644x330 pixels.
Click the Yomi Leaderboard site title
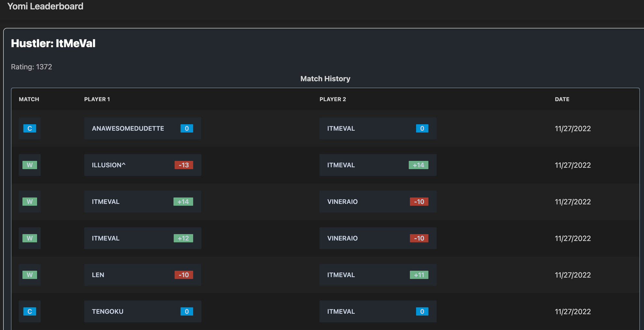tap(45, 6)
